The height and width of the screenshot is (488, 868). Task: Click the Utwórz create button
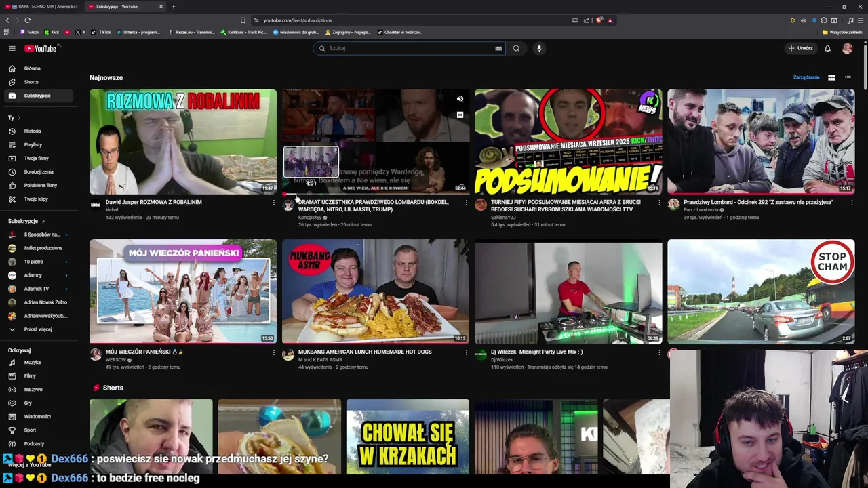pos(800,48)
